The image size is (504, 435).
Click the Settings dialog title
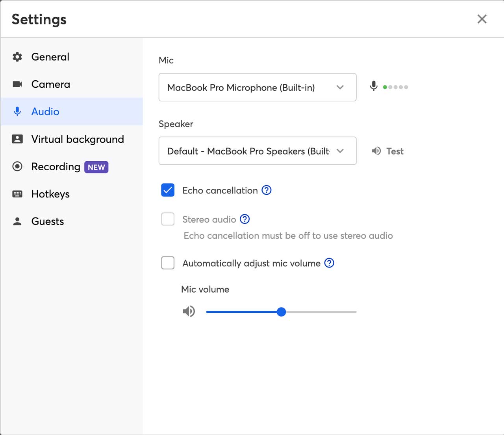coord(39,20)
